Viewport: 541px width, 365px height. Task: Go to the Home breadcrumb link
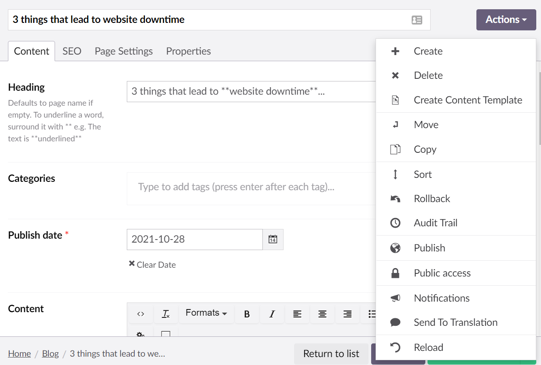click(x=19, y=354)
